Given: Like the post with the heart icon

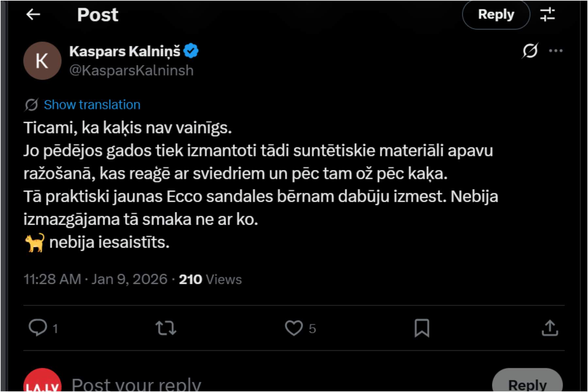Looking at the screenshot, I should [x=294, y=328].
